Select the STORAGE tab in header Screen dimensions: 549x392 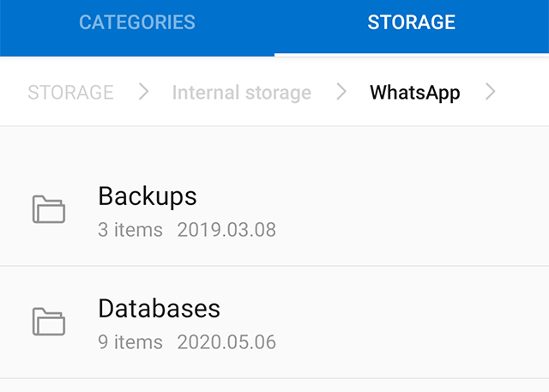(x=412, y=22)
